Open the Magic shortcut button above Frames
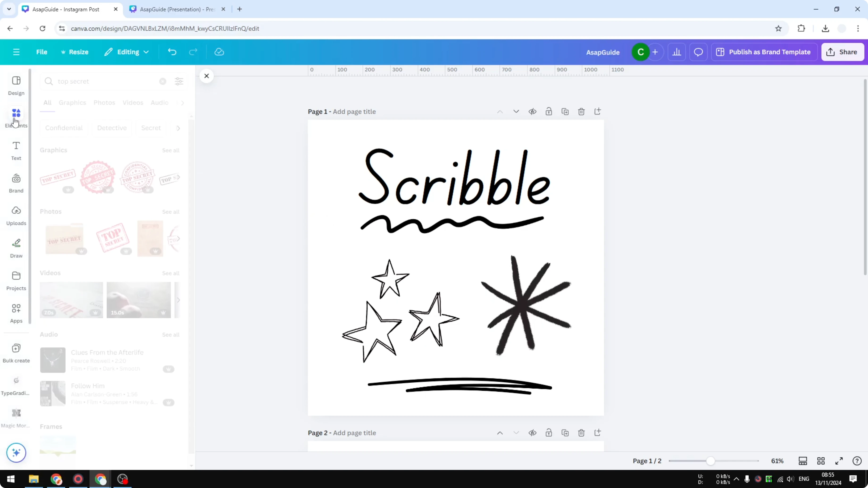868x488 pixels. point(16,453)
